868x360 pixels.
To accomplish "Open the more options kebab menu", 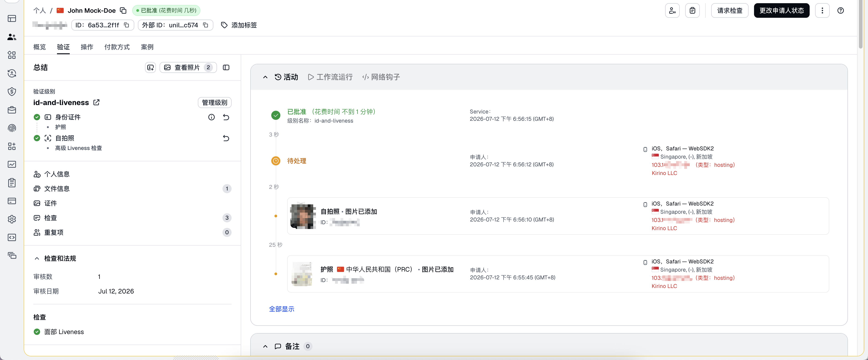I will pyautogui.click(x=822, y=10).
